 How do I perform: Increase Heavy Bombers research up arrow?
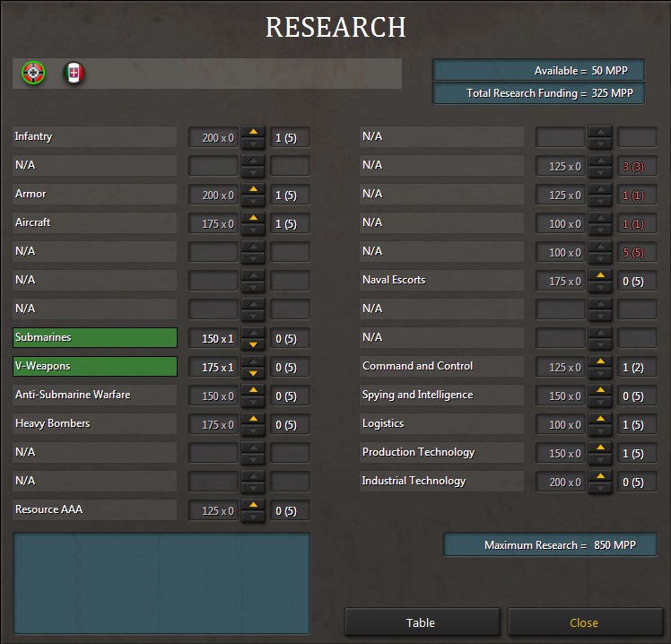(253, 419)
